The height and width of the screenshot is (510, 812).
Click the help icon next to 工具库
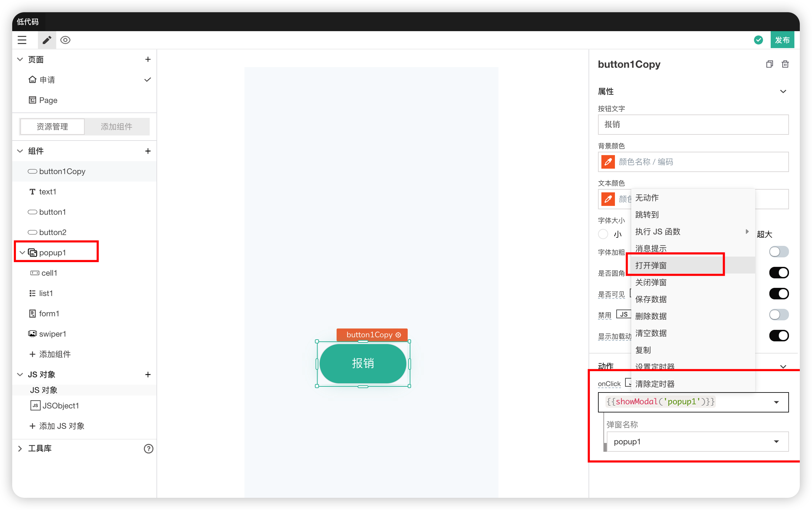point(149,449)
